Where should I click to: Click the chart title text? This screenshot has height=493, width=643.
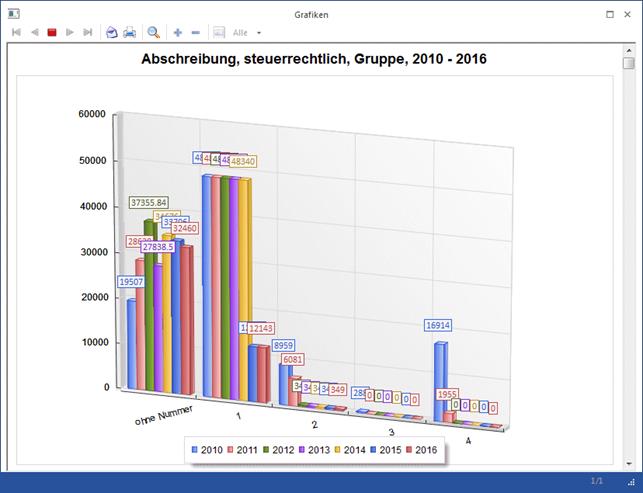(313, 60)
